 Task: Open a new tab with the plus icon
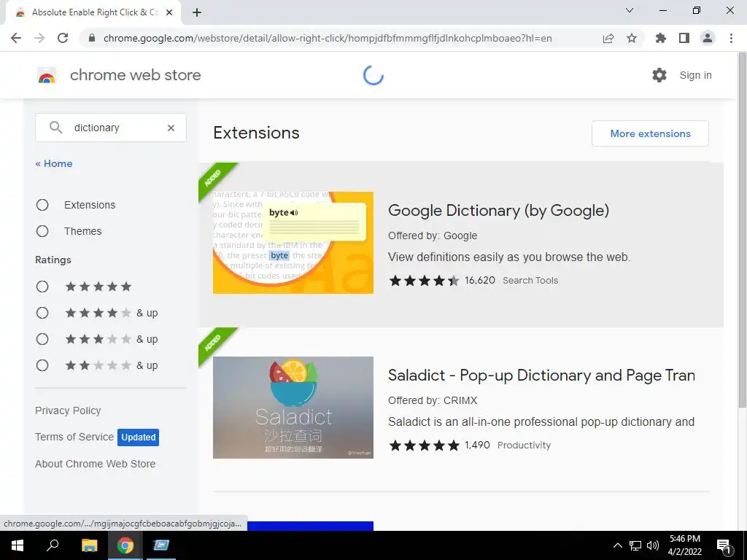[197, 13]
